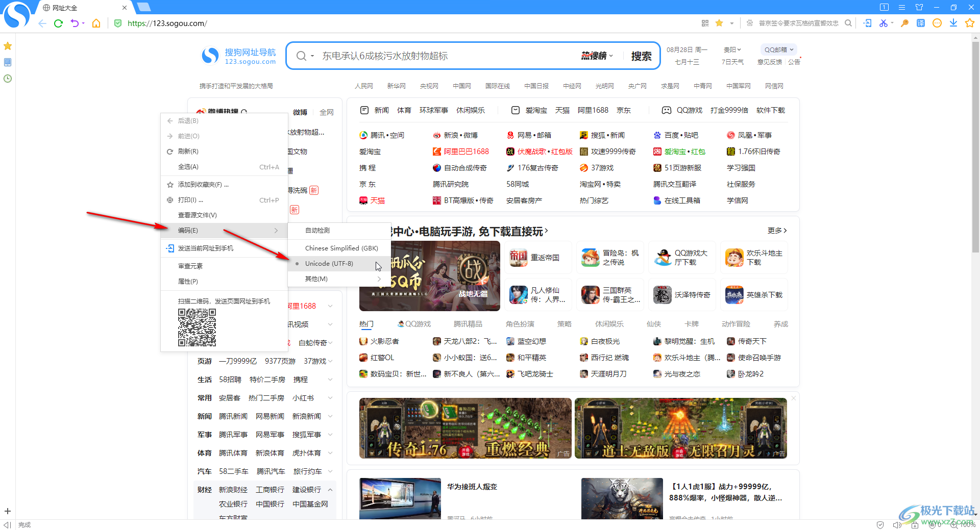Click the undo closed tab icon
This screenshot has width=980, height=530.
(75, 23)
